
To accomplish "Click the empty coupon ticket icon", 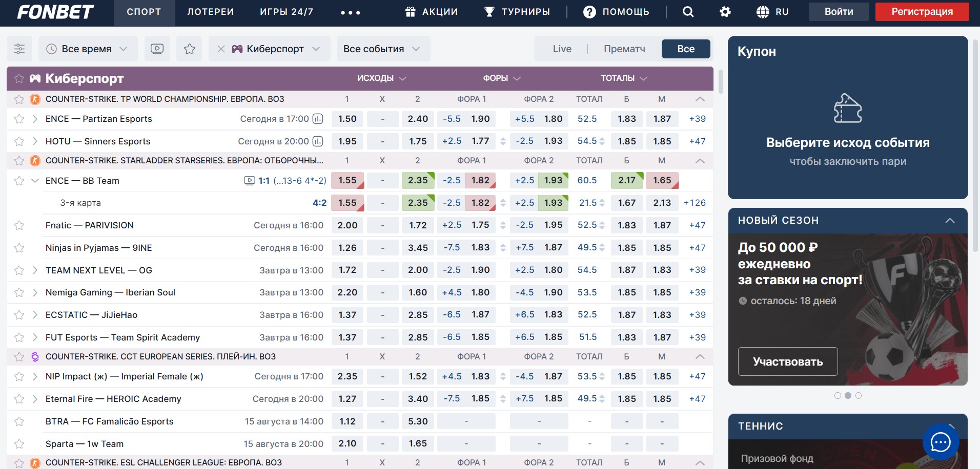I will pyautogui.click(x=848, y=108).
